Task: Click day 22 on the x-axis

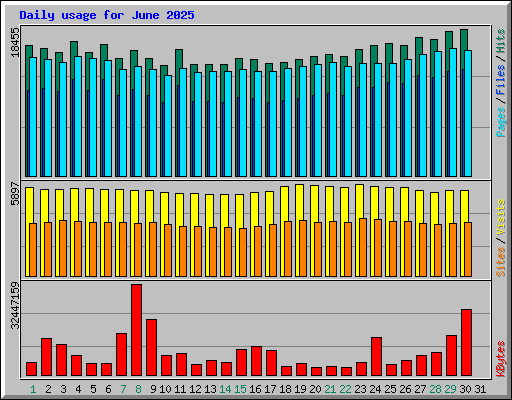Action: tap(345, 389)
